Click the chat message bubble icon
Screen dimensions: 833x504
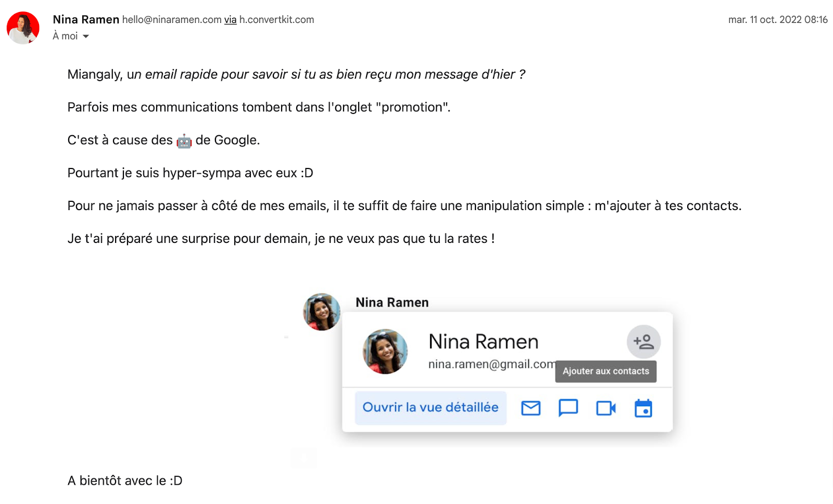click(568, 408)
